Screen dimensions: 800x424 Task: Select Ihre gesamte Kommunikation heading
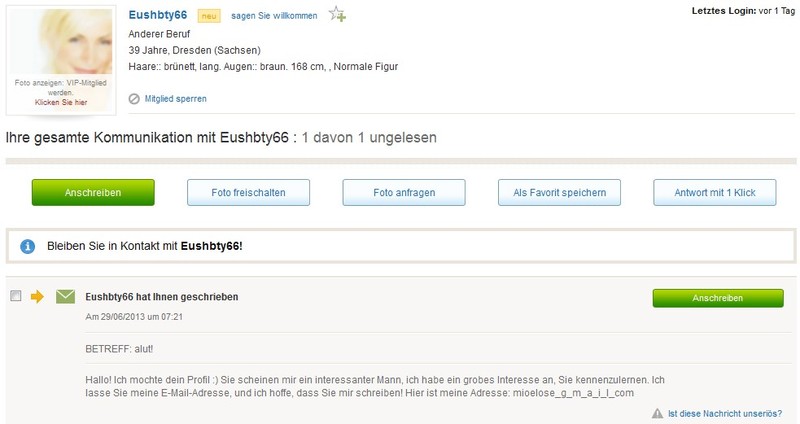(x=221, y=138)
